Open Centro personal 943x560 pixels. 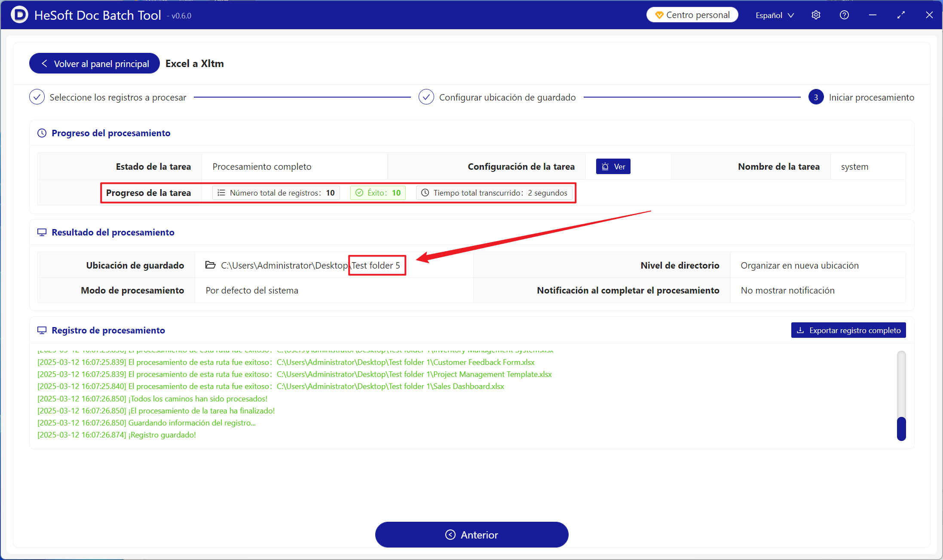coord(692,15)
